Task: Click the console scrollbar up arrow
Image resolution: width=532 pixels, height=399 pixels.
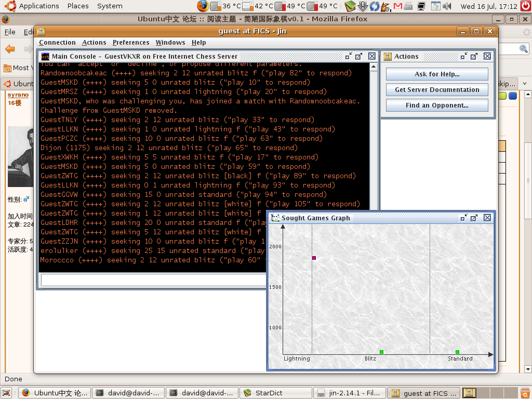Action: 374,67
